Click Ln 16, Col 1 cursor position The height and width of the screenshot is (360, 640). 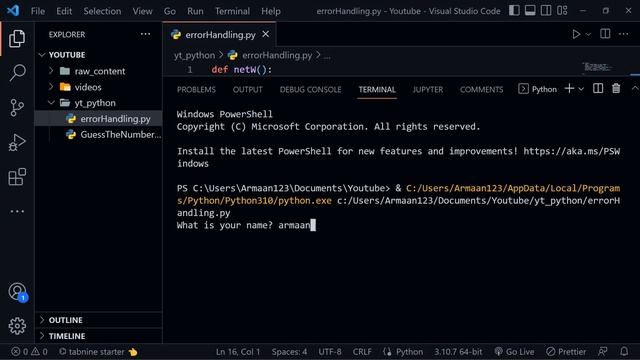click(238, 351)
